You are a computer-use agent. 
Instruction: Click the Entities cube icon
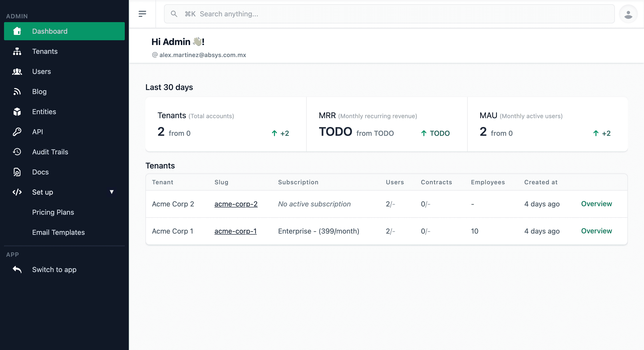point(17,112)
